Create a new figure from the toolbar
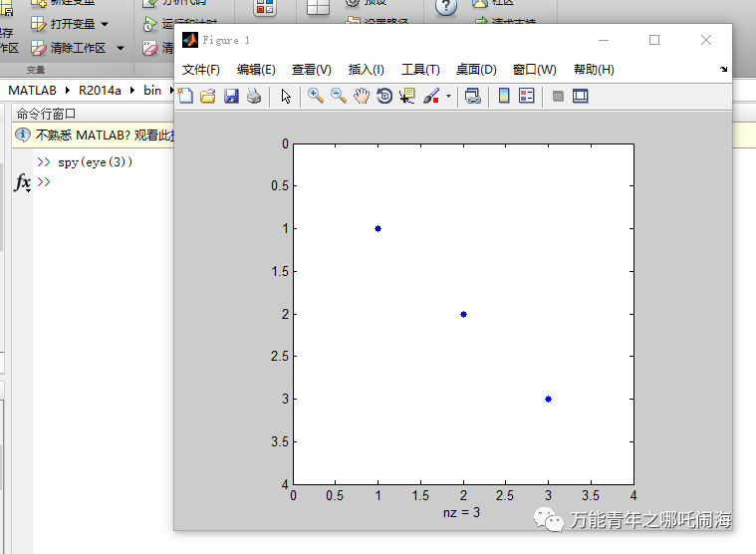756x554 pixels. tap(185, 96)
